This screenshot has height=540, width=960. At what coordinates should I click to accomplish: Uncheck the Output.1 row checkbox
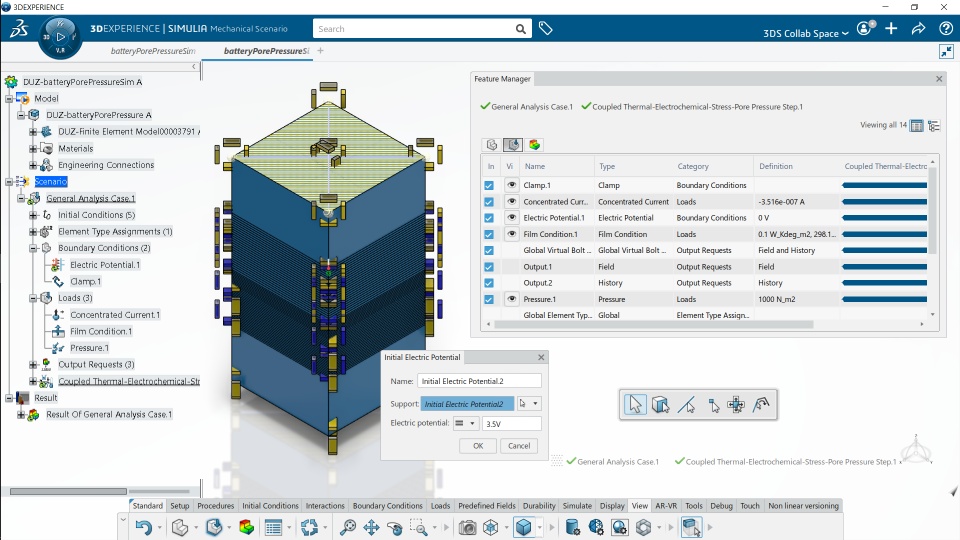pyautogui.click(x=489, y=267)
